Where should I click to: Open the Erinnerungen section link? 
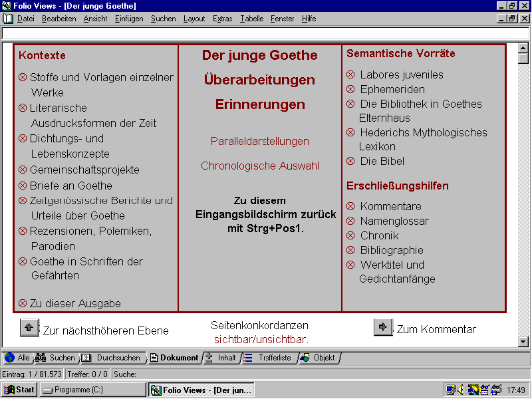(260, 104)
